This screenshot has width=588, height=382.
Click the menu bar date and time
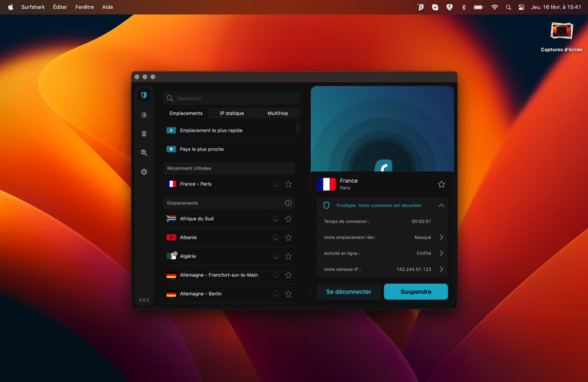coord(556,7)
